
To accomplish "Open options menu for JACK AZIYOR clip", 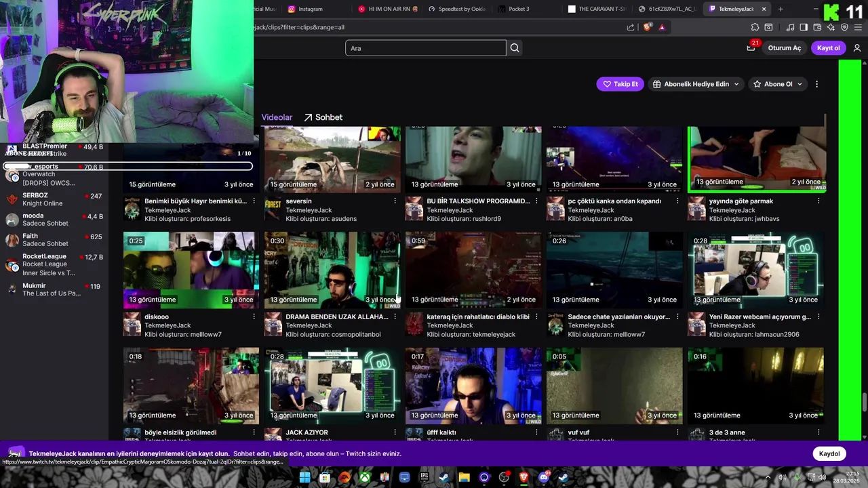I will click(x=395, y=432).
